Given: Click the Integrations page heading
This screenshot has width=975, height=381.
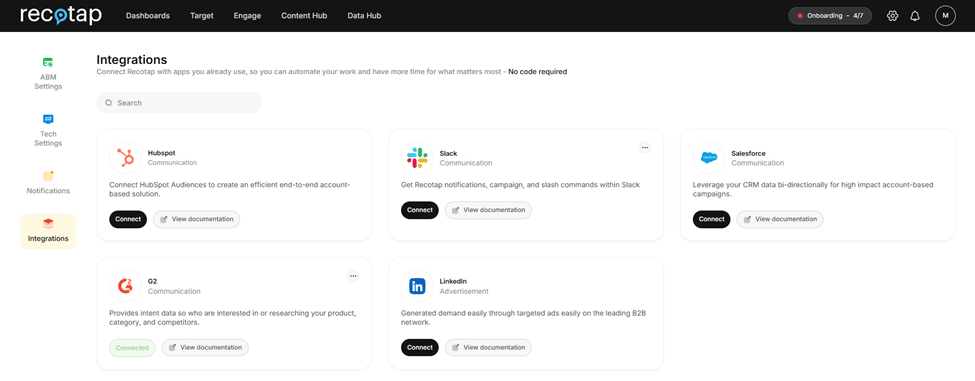Looking at the screenshot, I should coord(132,60).
